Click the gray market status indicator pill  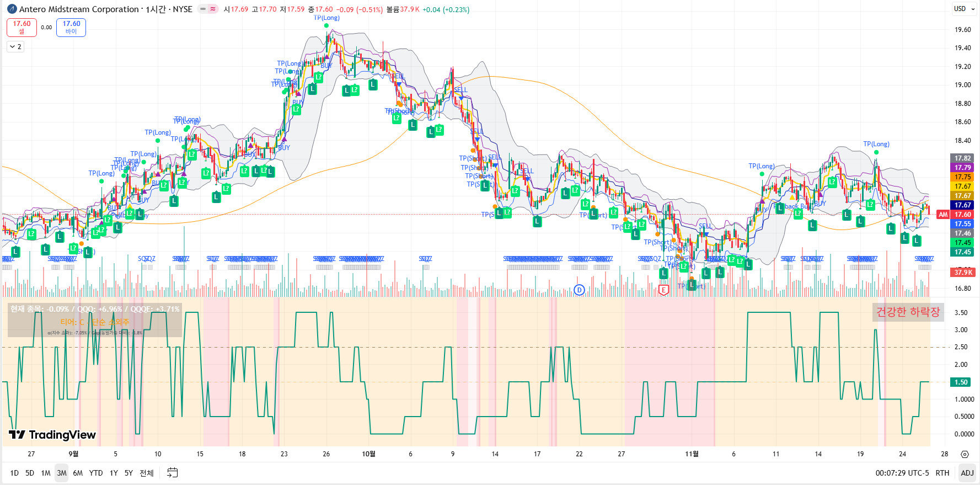tap(202, 9)
